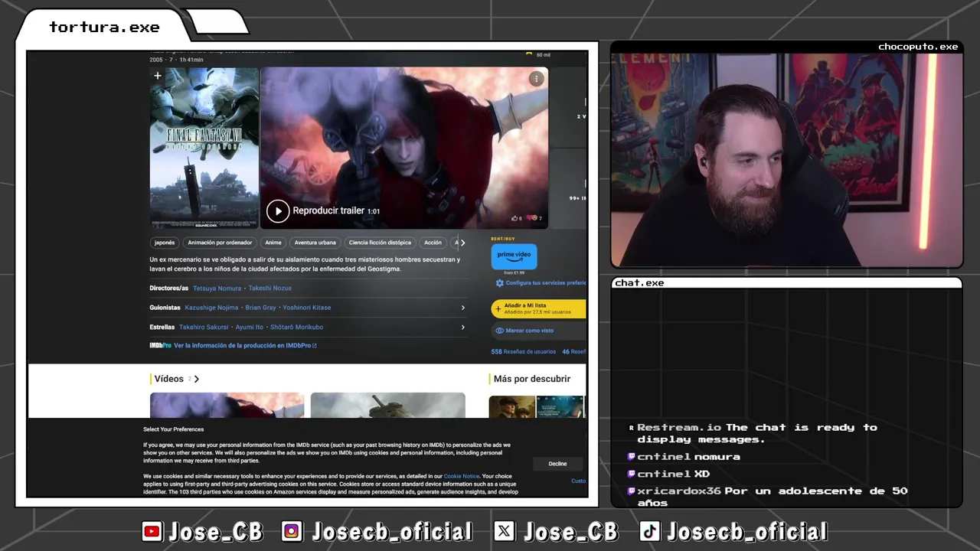The image size is (980, 551).
Task: Click the Más por descubrir heading
Action: [x=532, y=379]
